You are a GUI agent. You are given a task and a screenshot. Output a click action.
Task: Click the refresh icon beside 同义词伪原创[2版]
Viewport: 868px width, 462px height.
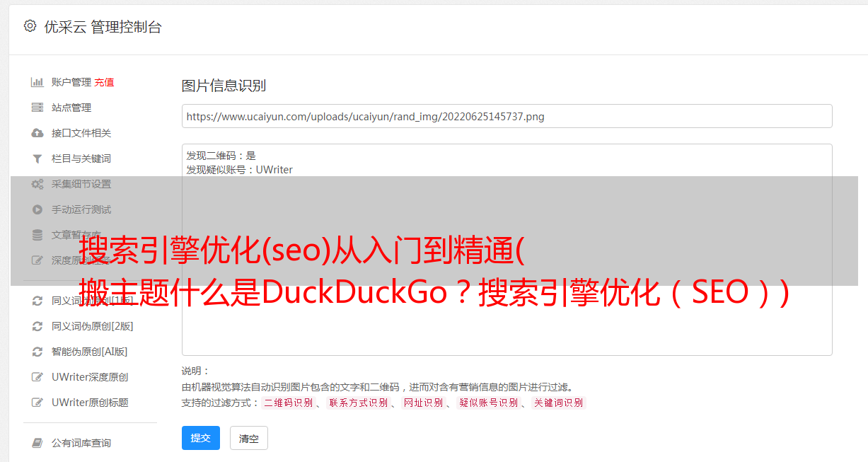(x=37, y=326)
